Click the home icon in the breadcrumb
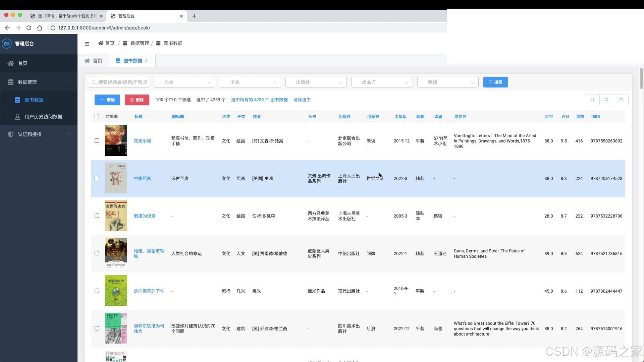This screenshot has width=644, height=362. click(x=101, y=43)
